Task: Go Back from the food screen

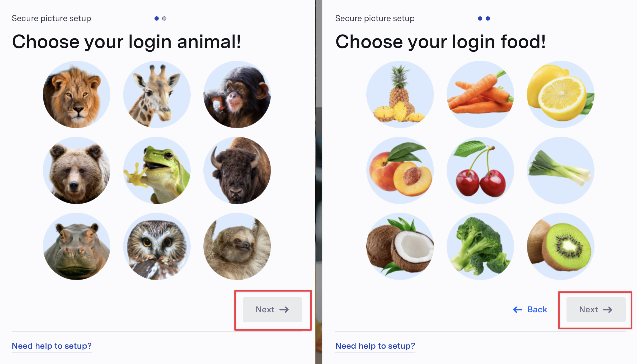Action: pos(530,309)
